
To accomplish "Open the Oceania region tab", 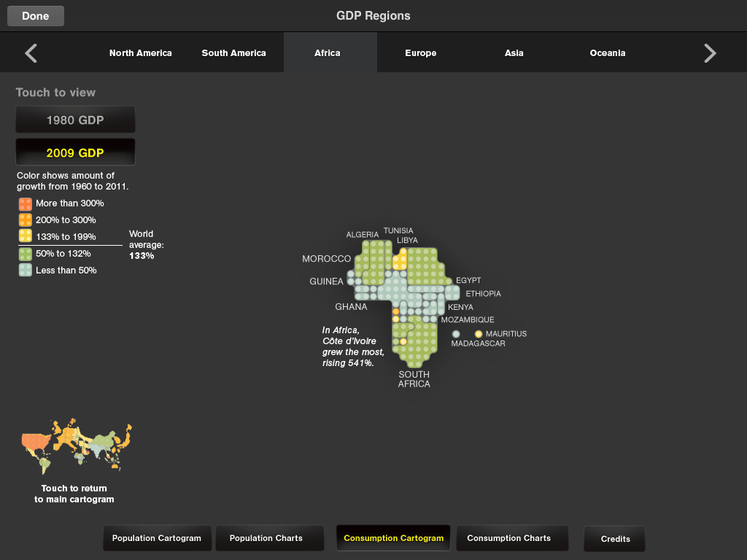I will tap(608, 53).
